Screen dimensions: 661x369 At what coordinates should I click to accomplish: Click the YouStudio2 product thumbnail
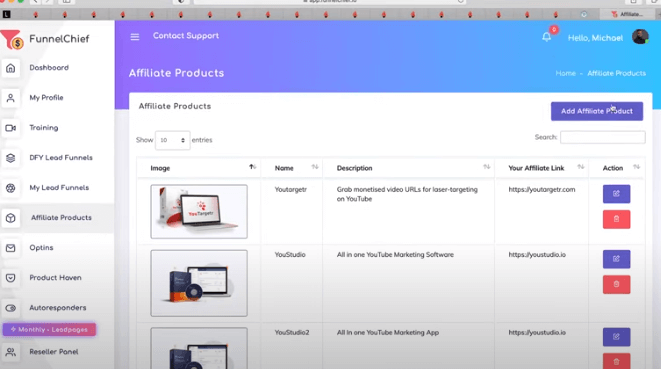199,348
